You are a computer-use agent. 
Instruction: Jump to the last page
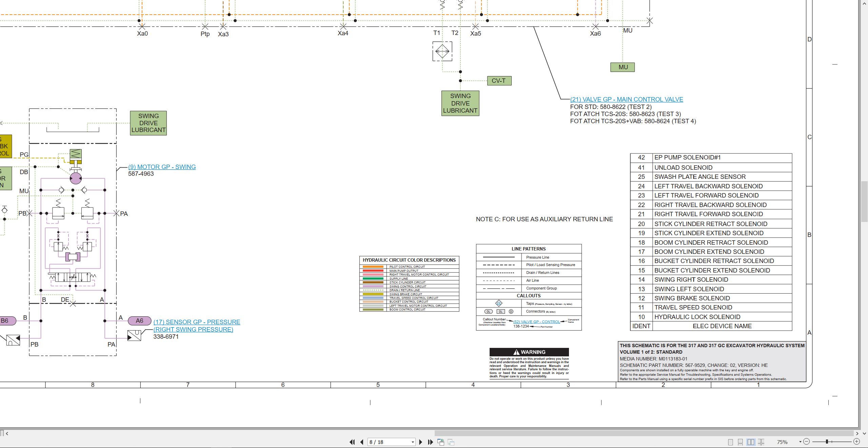tap(430, 442)
